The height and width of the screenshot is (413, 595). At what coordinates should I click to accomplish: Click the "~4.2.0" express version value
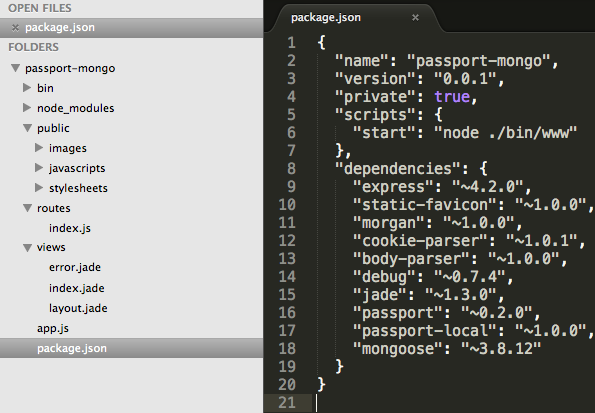pyautogui.click(x=488, y=187)
